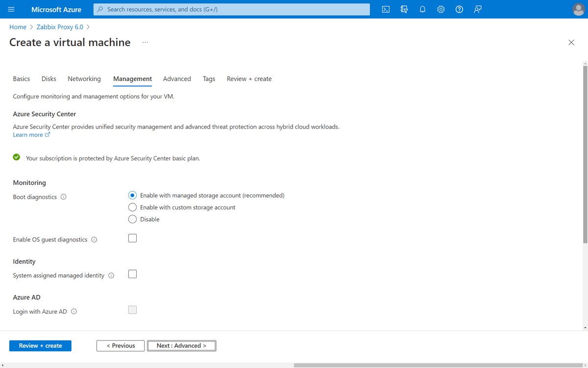Open the help question mark menu
Screen dimensions: 588x368
click(459, 9)
